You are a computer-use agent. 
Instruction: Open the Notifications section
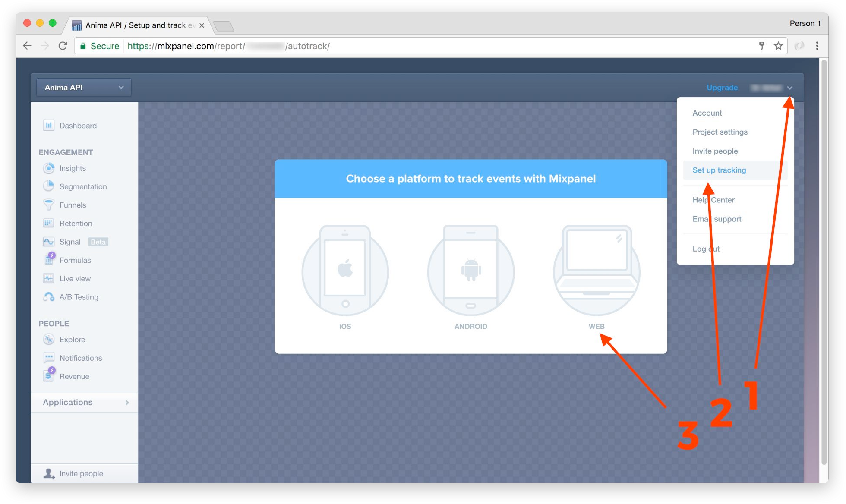(x=81, y=358)
